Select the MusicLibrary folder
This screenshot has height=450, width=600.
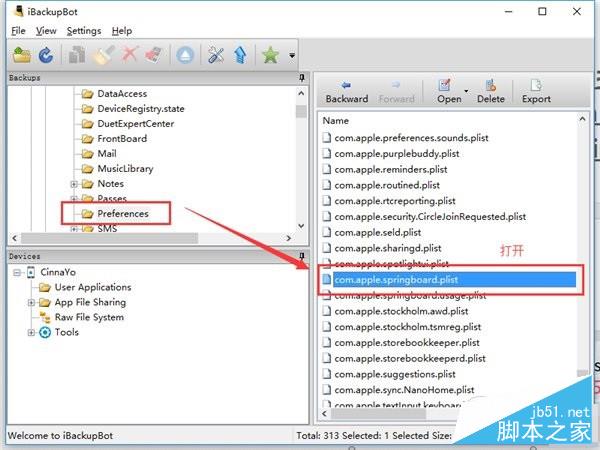[125, 169]
